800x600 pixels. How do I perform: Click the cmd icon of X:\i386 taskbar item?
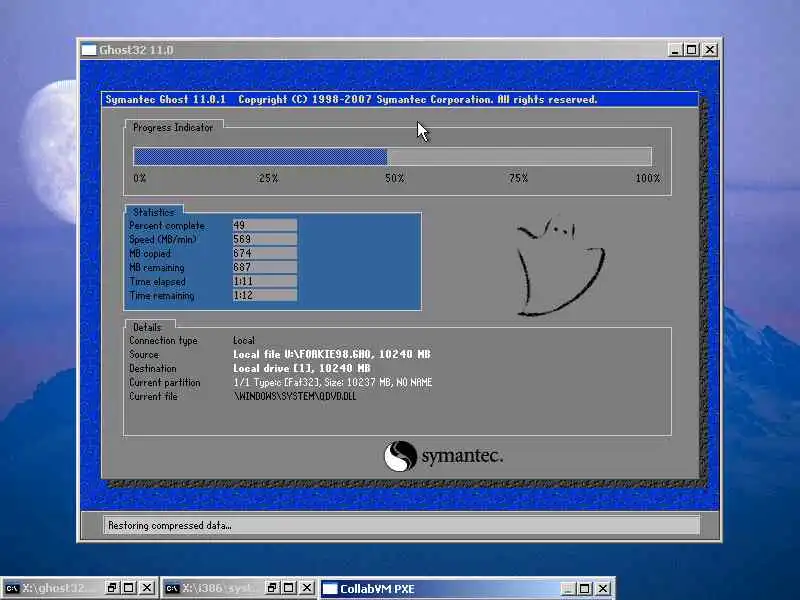[172, 588]
